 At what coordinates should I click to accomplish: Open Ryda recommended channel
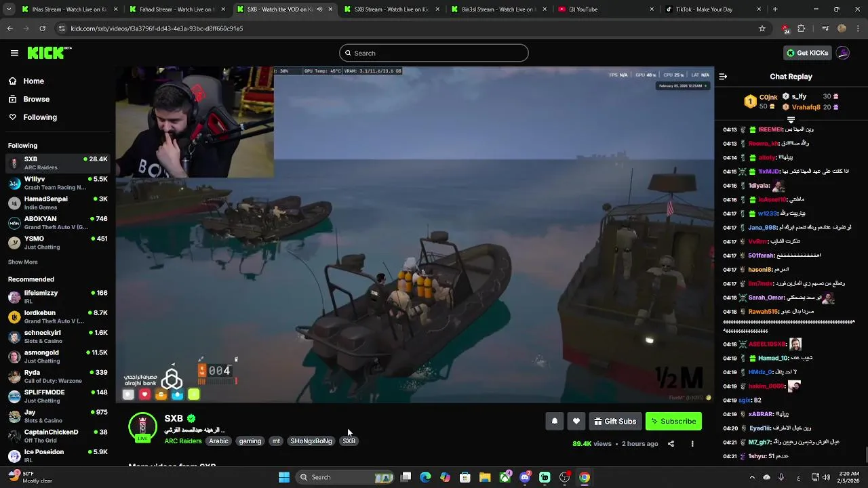pyautogui.click(x=58, y=376)
